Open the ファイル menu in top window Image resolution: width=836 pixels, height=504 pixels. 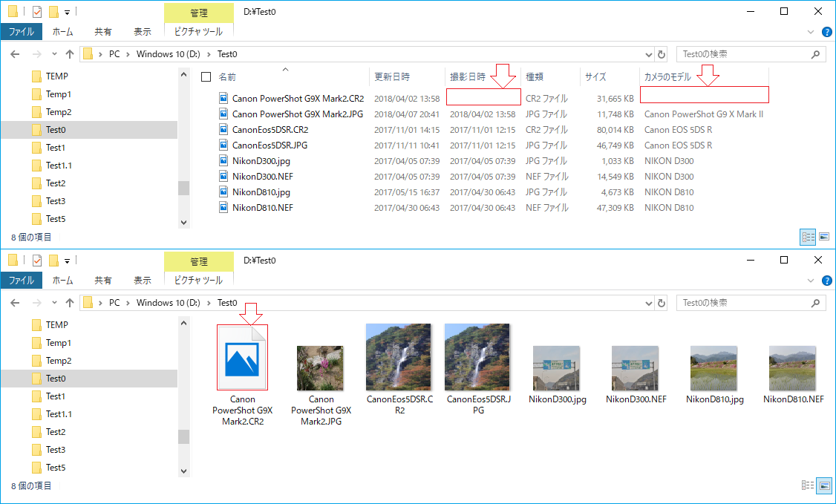[x=22, y=32]
